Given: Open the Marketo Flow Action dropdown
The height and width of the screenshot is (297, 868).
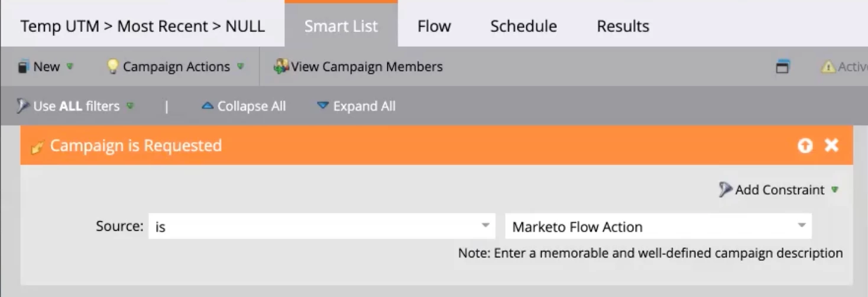Looking at the screenshot, I should coord(802,226).
